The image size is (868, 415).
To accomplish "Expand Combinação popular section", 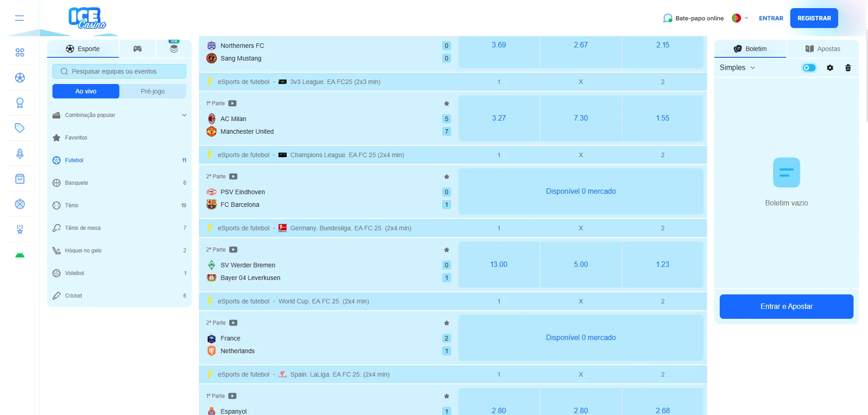I will 119,115.
